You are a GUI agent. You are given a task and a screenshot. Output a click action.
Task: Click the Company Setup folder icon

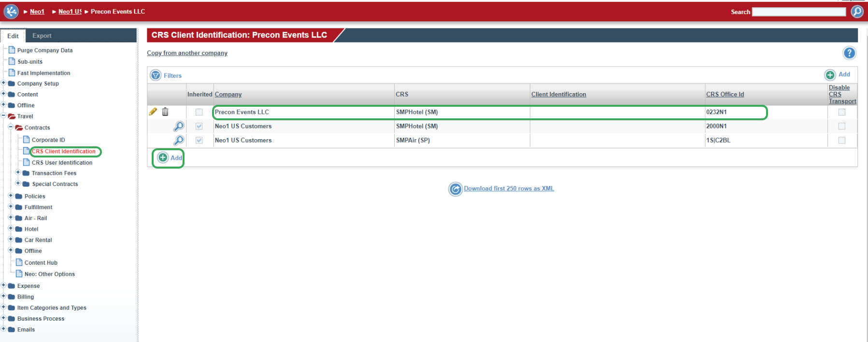click(x=12, y=84)
